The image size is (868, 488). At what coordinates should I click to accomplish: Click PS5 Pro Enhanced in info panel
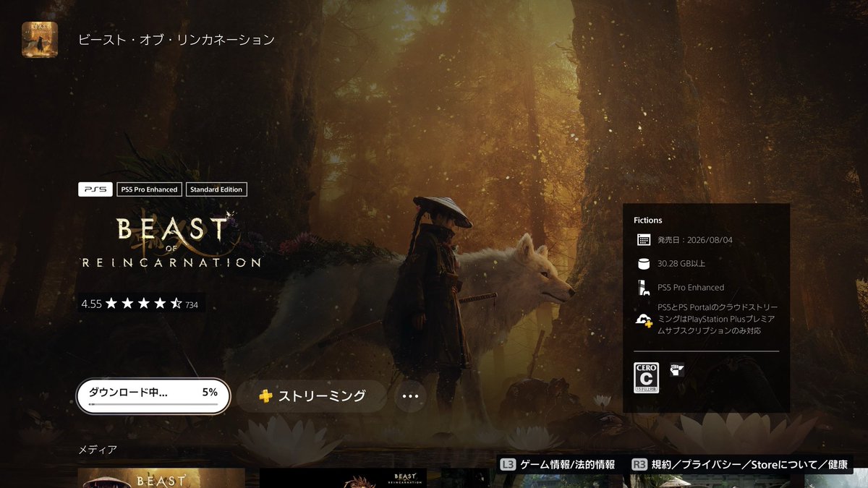691,288
